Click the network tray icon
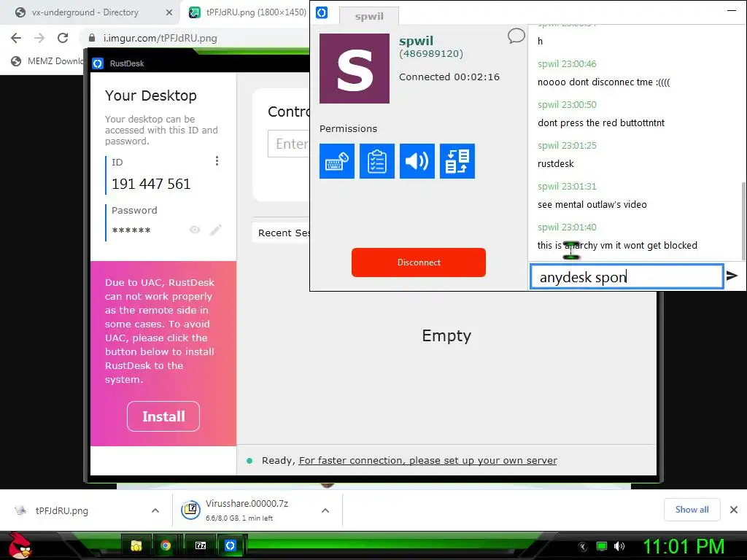This screenshot has width=747, height=560. pos(602,546)
